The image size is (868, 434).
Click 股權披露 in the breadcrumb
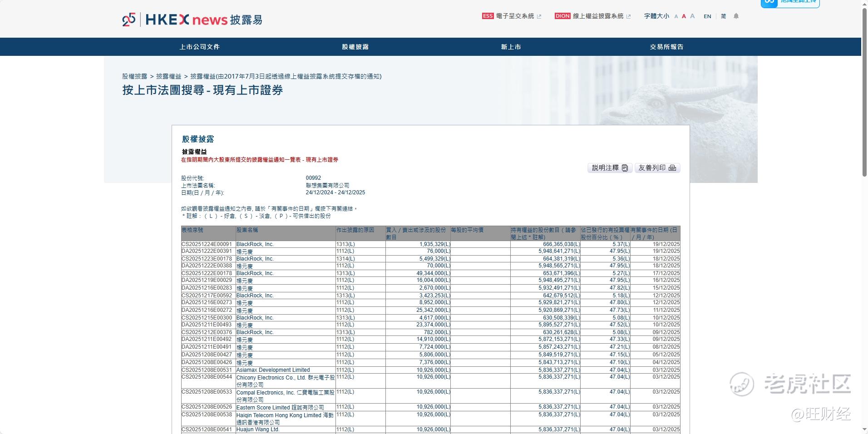[135, 76]
